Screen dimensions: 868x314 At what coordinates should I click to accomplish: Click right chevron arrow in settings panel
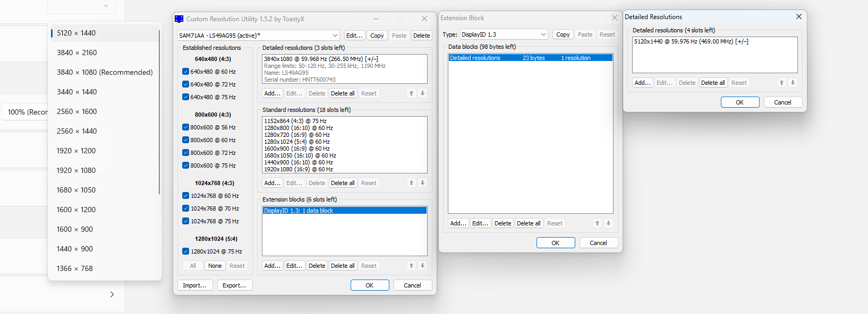[112, 294]
